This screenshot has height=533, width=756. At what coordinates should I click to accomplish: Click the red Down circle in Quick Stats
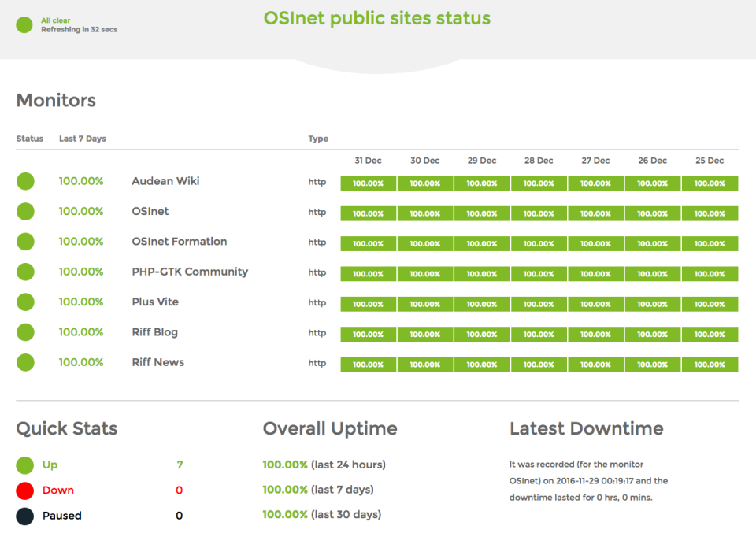[24, 490]
